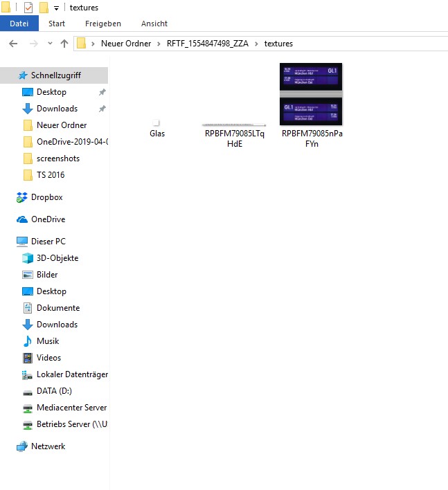This screenshot has width=448, height=490.
Task: Click the folder icon in address bar
Action: pyautogui.click(x=81, y=43)
